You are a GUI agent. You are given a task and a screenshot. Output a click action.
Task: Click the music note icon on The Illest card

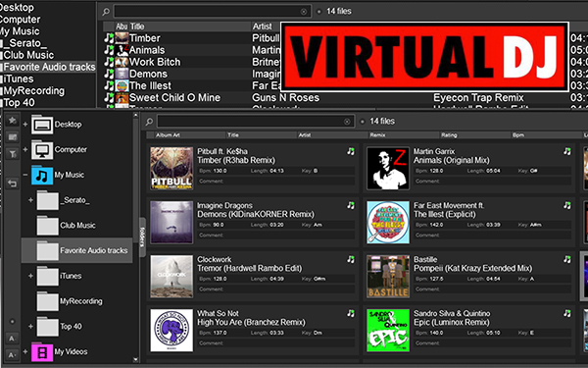tap(567, 205)
